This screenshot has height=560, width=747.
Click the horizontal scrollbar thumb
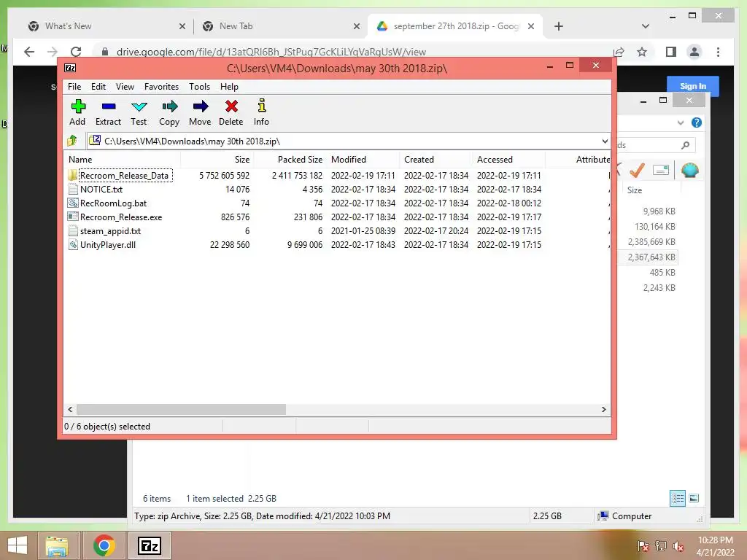[x=182, y=409]
